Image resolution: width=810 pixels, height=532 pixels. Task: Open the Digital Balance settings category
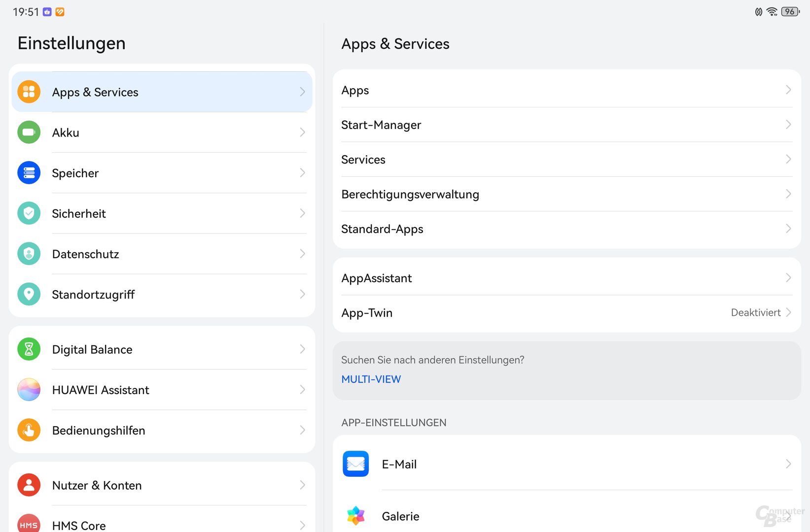click(x=162, y=349)
